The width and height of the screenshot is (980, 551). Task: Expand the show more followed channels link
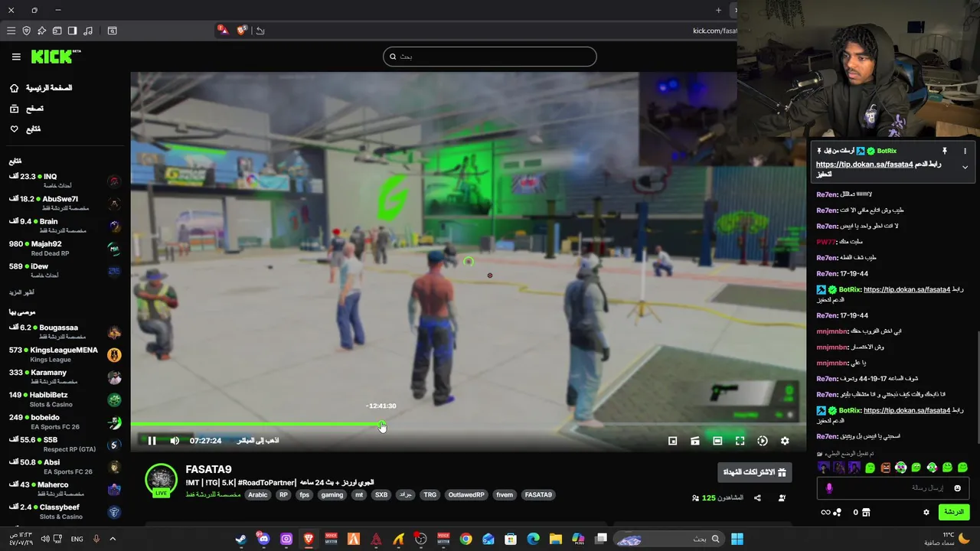click(21, 292)
